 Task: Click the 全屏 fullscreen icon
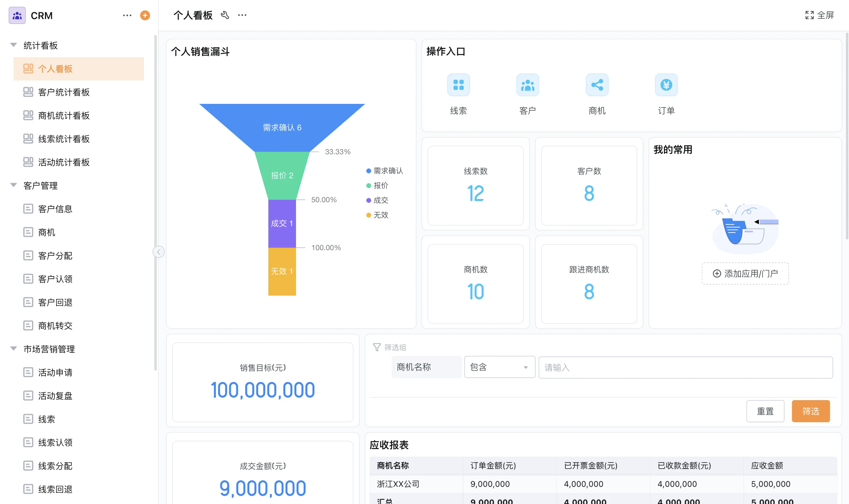coord(809,15)
